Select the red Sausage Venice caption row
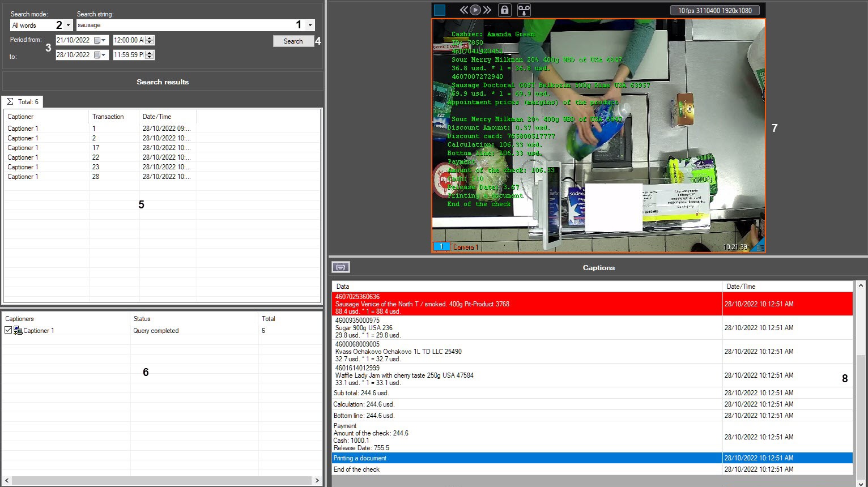The image size is (868, 487). (592, 304)
